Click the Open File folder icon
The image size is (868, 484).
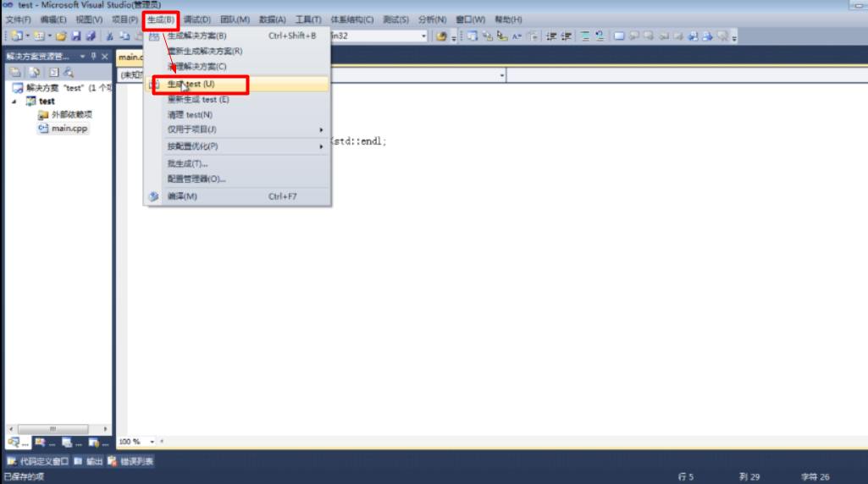tap(62, 36)
